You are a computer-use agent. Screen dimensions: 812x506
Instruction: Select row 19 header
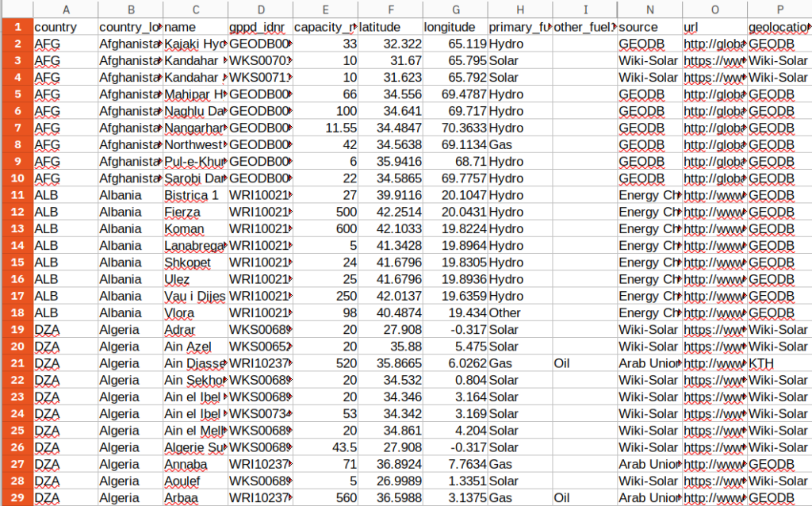(17, 330)
